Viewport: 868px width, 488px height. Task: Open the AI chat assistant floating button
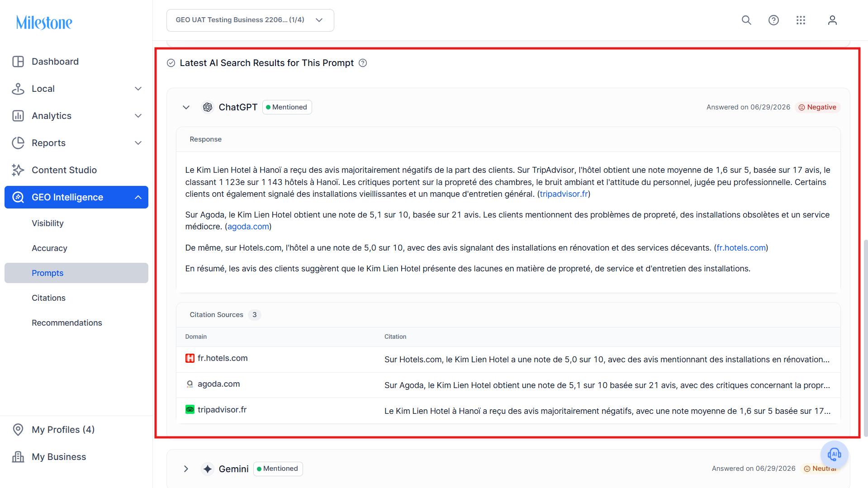[x=834, y=454]
